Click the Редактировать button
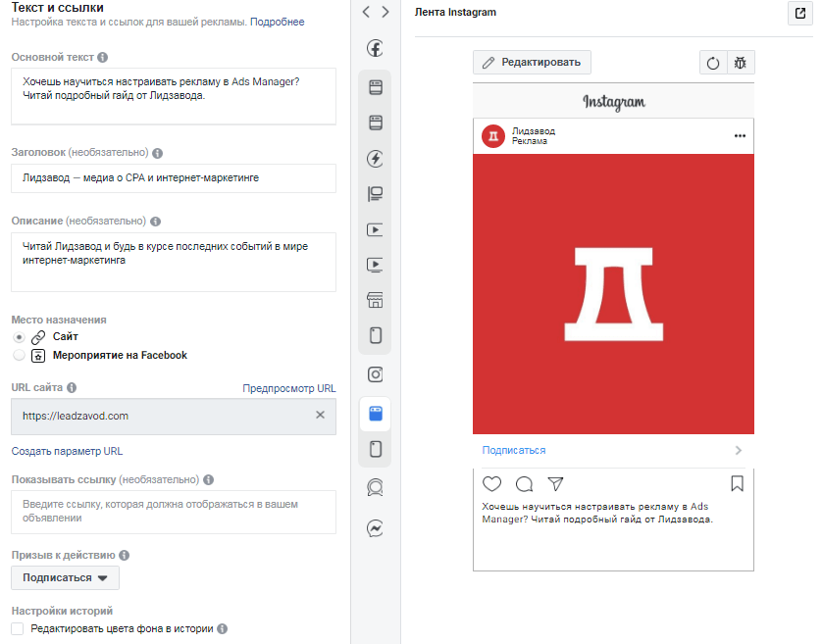822x644 pixels. (x=532, y=63)
